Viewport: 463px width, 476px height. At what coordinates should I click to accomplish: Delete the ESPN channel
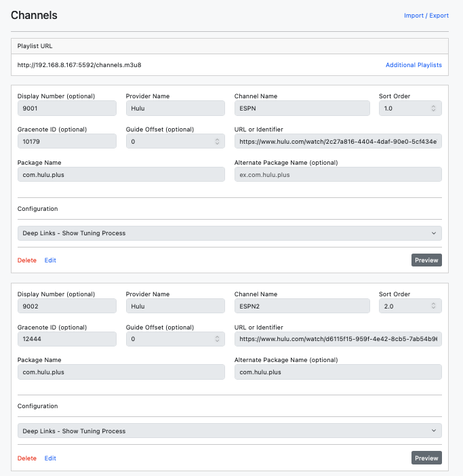tap(27, 260)
